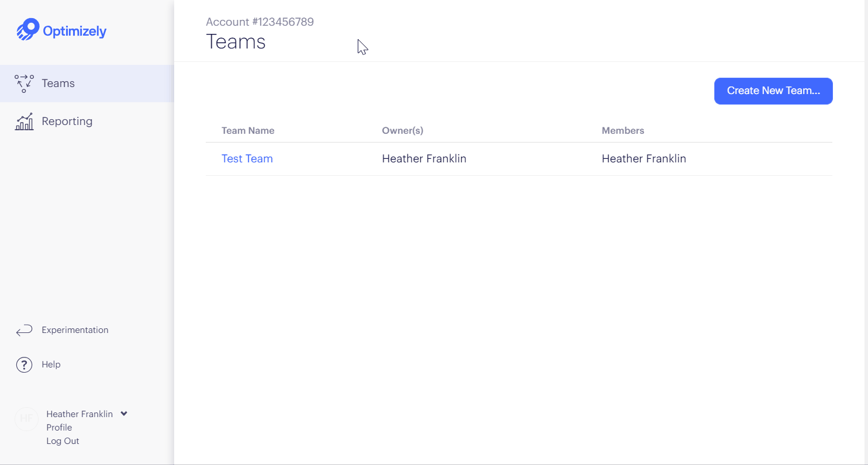Viewport: 868px width, 465px height.
Task: Click the Owner(s) column header
Action: pos(403,131)
